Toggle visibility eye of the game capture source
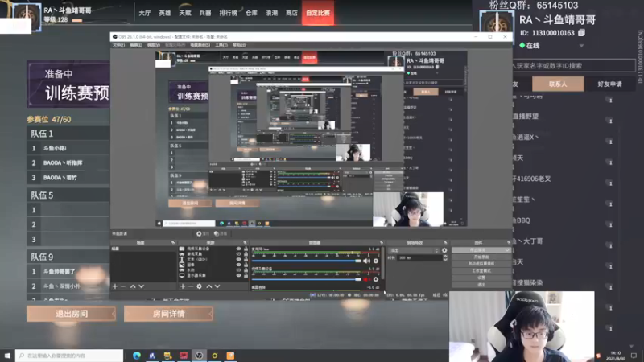 coord(238,254)
